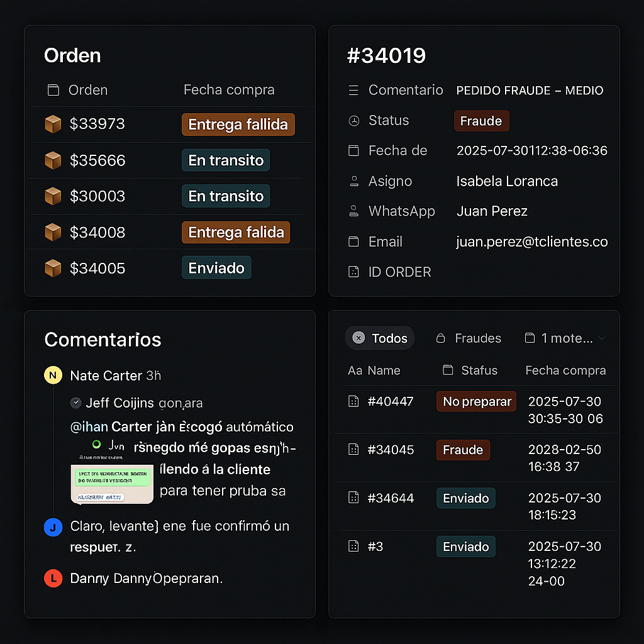
Task: Toggle the green status dot in comment
Action: pos(96,444)
